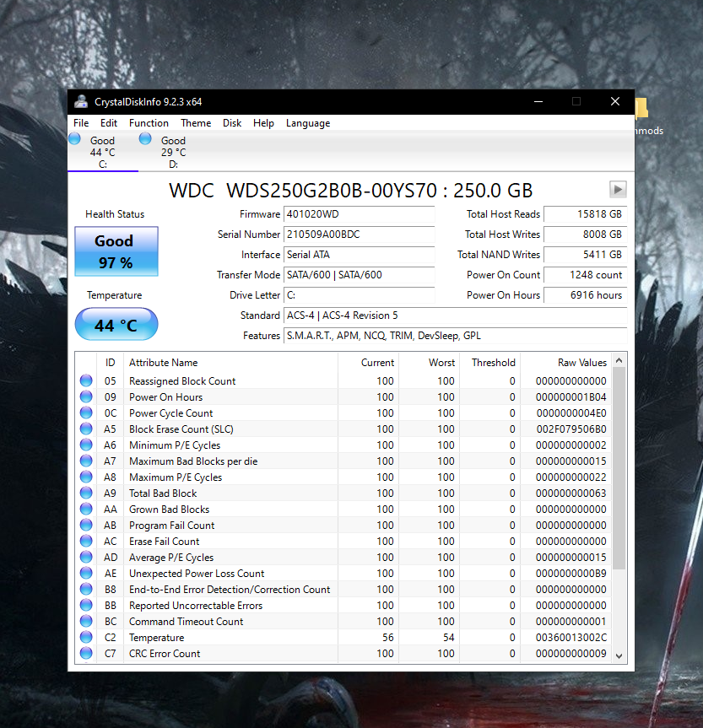The height and width of the screenshot is (728, 703).
Task: Click the ID column header
Action: click(110, 363)
